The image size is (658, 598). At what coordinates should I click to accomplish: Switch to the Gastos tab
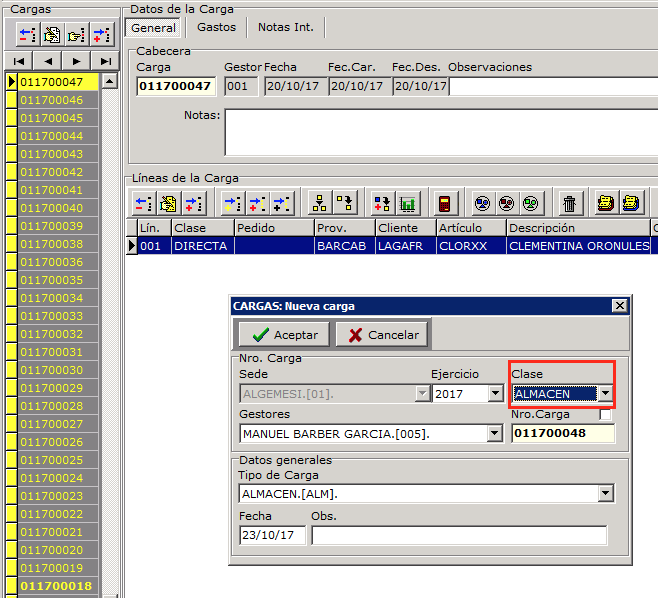click(216, 28)
